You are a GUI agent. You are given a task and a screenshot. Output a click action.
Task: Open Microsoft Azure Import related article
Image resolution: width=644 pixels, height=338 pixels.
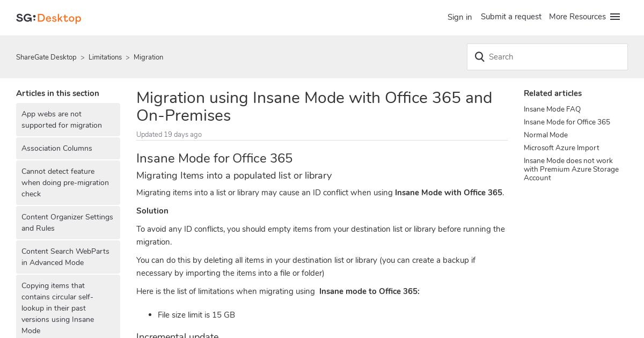[x=561, y=148]
